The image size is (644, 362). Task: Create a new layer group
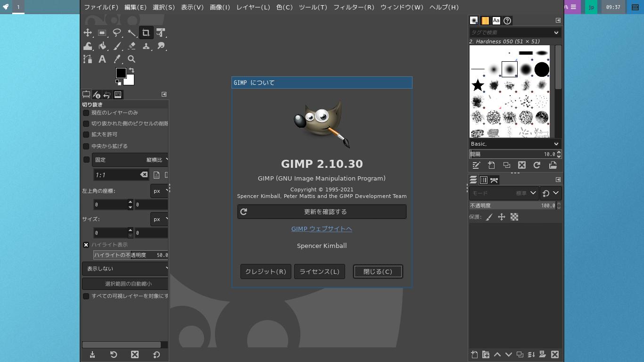(486, 354)
